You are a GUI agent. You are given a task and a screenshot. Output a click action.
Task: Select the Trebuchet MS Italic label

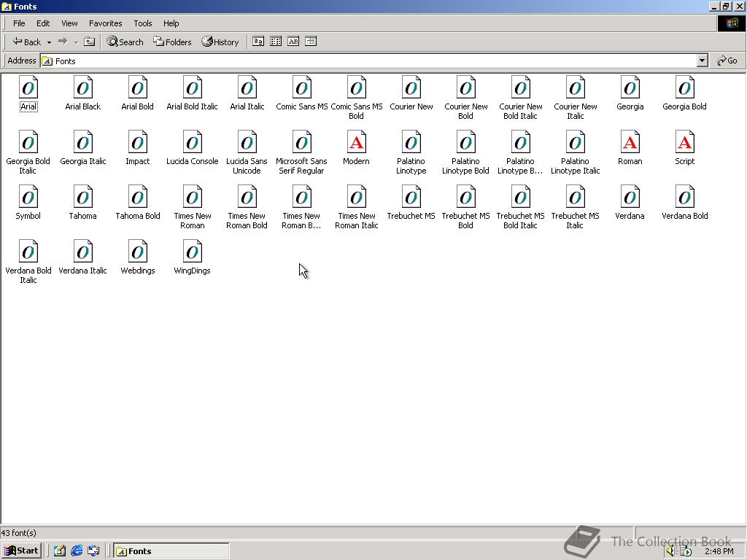[575, 220]
